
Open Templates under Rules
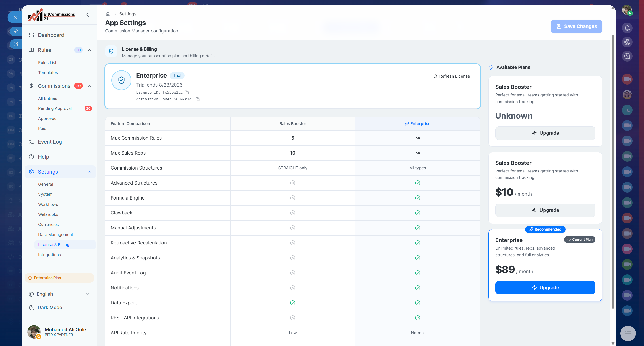48,72
